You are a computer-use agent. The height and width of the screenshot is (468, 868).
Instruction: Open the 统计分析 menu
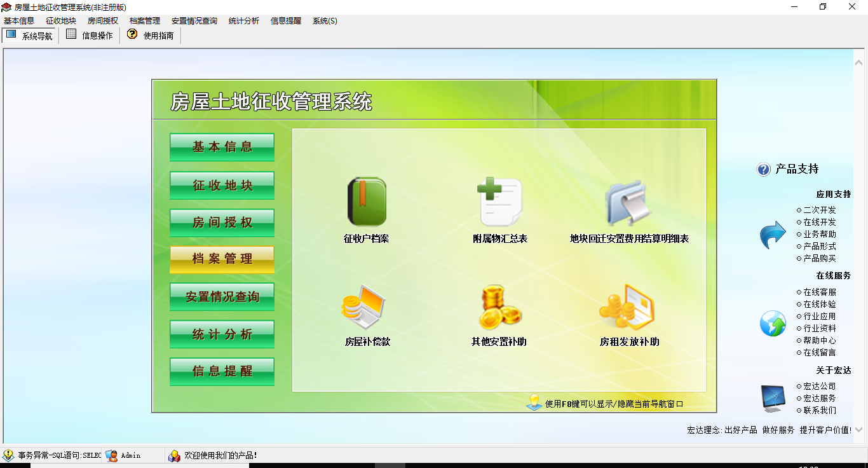244,21
